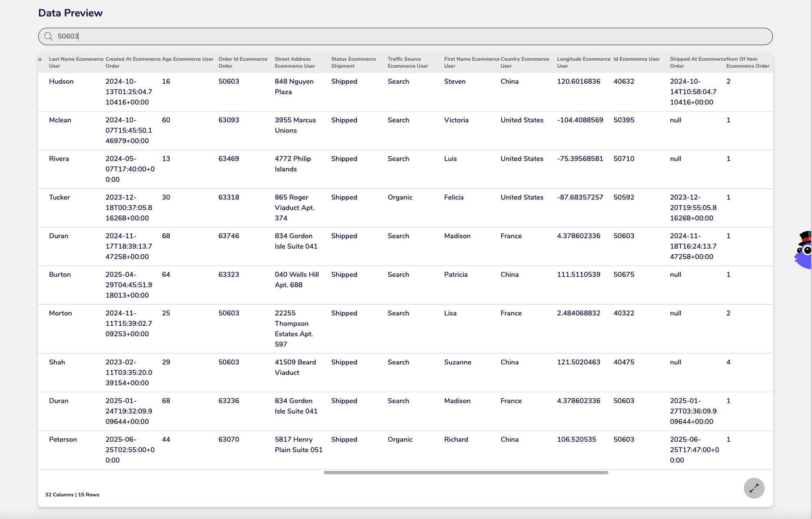This screenshot has width=812, height=519.
Task: Click the 5817 Henry Plain Suite 051 address
Action: [299, 445]
